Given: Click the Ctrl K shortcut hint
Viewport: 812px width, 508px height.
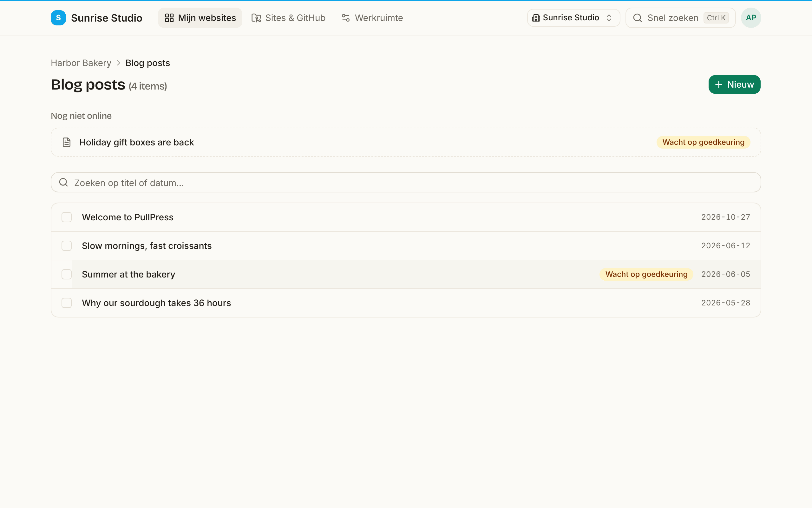Looking at the screenshot, I should pos(716,18).
